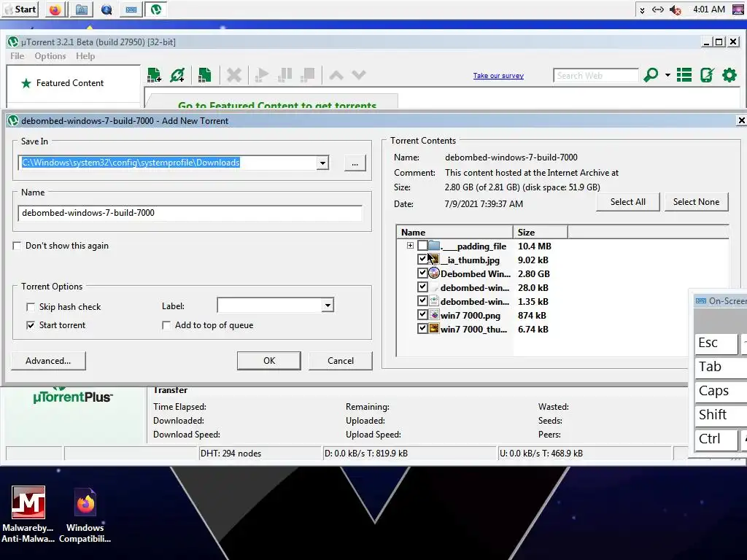Click the uTorrent taskbar button
Screen dimensions: 747x560
156,9
